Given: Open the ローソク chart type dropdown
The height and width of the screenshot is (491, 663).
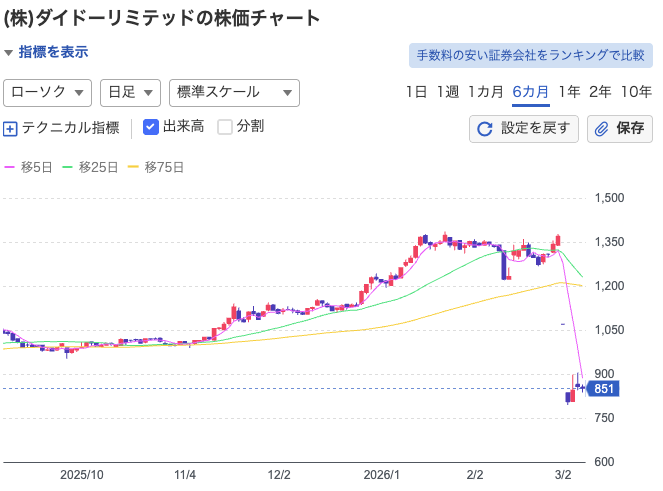Looking at the screenshot, I should pyautogui.click(x=48, y=92).
